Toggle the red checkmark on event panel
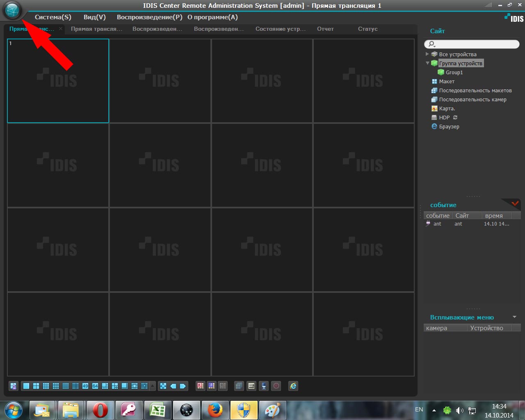Image resolution: width=525 pixels, height=420 pixels. click(x=515, y=203)
